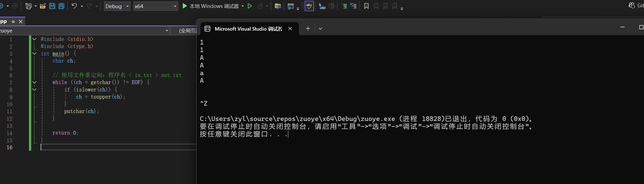
Task: Click the green comment on line 6
Action: coord(117,75)
